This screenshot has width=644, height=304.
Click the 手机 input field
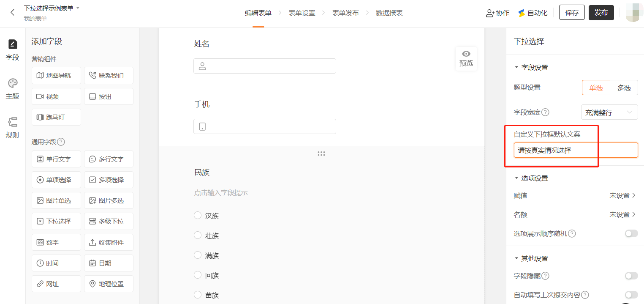[265, 126]
